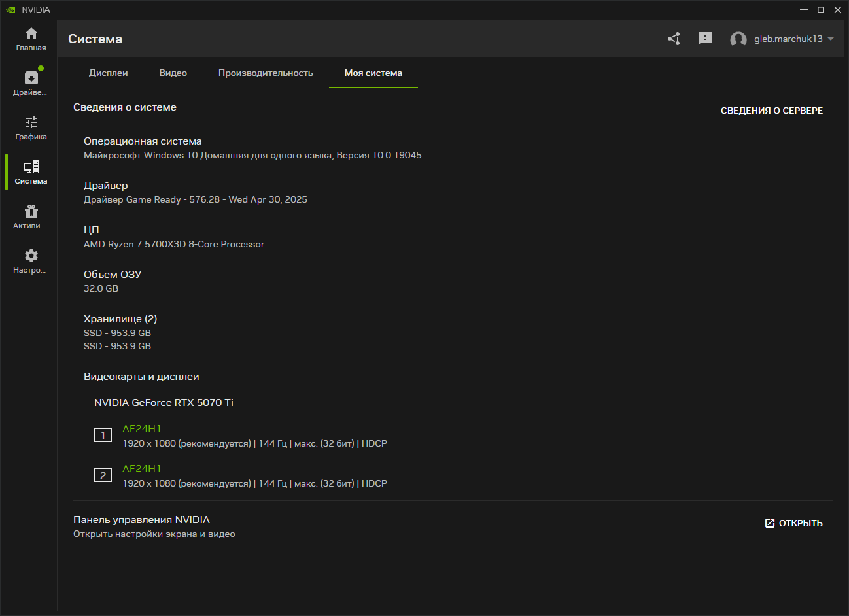Click Открыть настройки экрана и видео text
Screen dimensions: 849x616
click(154, 534)
